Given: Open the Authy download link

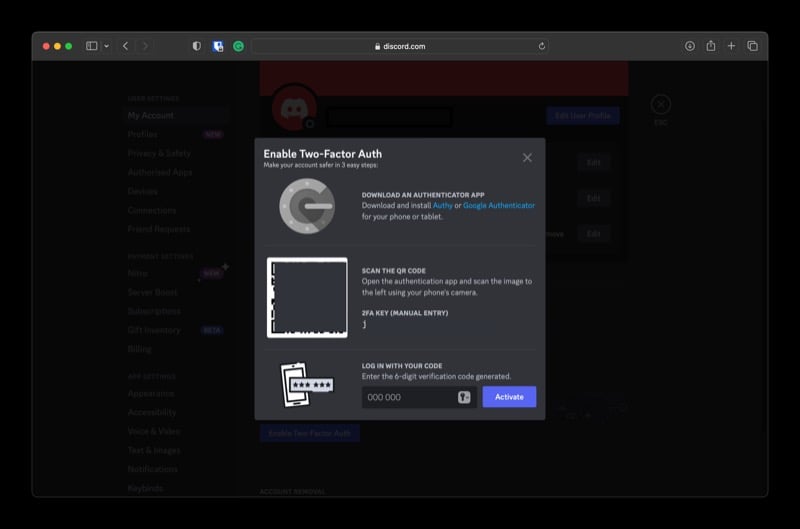Looking at the screenshot, I should (442, 206).
